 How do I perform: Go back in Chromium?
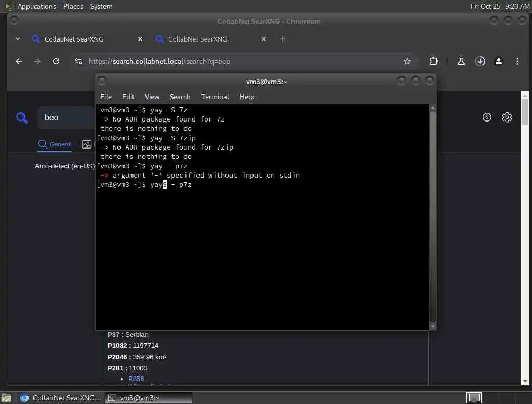[19, 61]
